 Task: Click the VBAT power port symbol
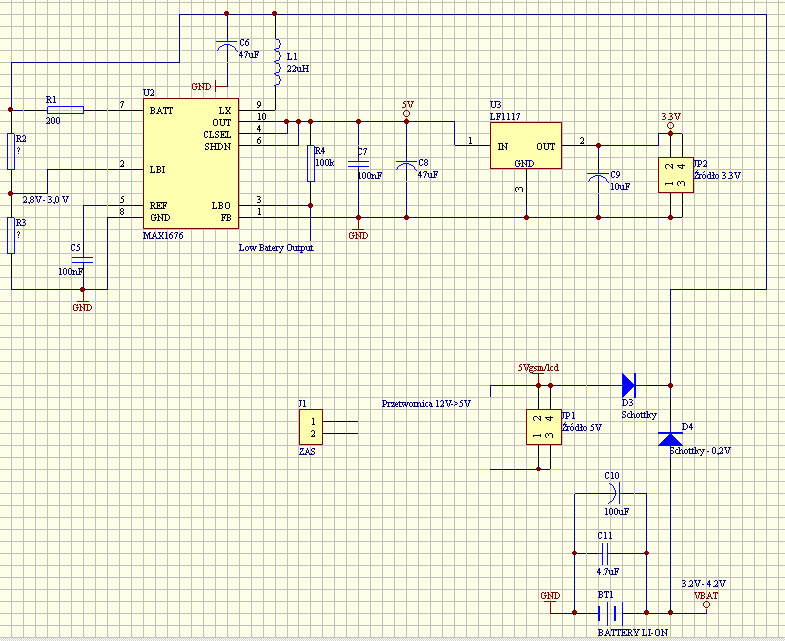click(x=706, y=599)
